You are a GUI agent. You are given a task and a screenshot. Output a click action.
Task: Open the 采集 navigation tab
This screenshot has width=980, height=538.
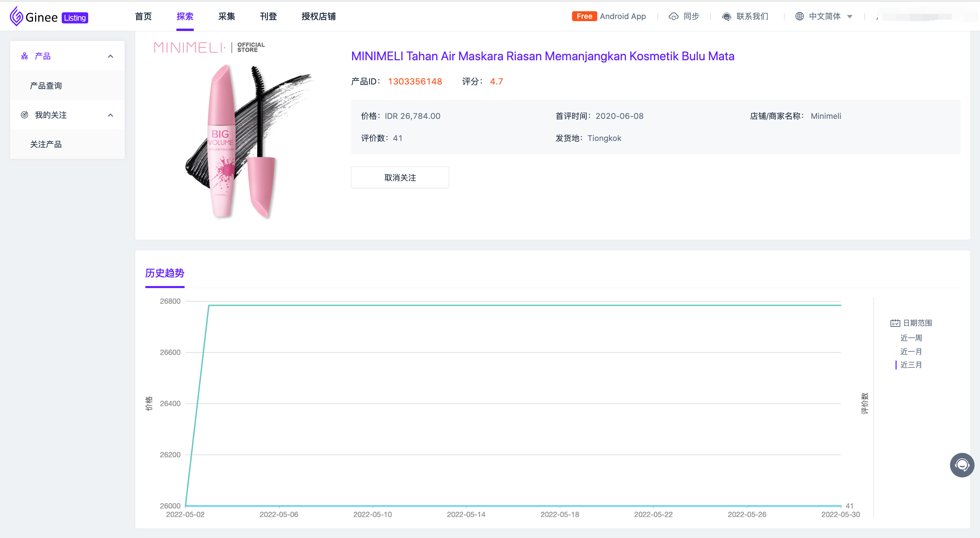(227, 16)
